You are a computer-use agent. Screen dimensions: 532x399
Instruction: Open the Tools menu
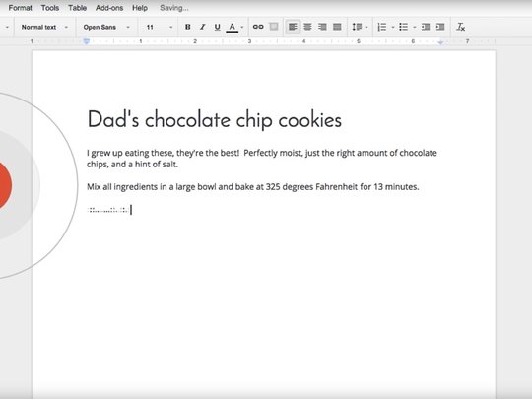[50, 8]
